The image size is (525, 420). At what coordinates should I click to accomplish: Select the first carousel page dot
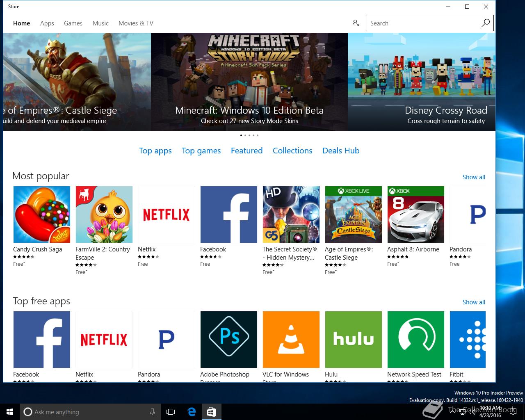click(241, 135)
